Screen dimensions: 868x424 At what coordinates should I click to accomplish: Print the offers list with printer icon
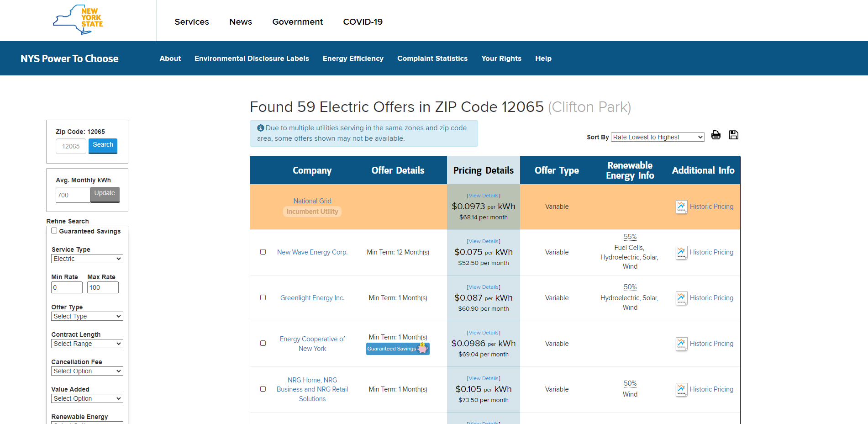coord(716,135)
